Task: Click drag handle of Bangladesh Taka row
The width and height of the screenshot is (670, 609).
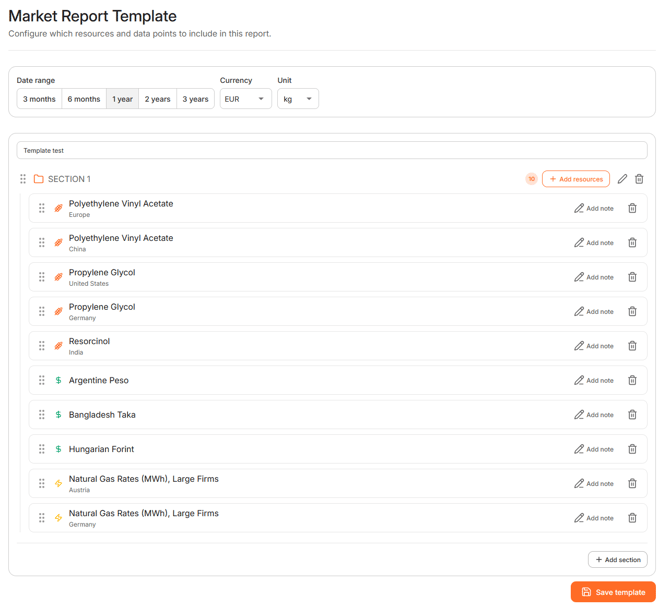Action: (41, 415)
